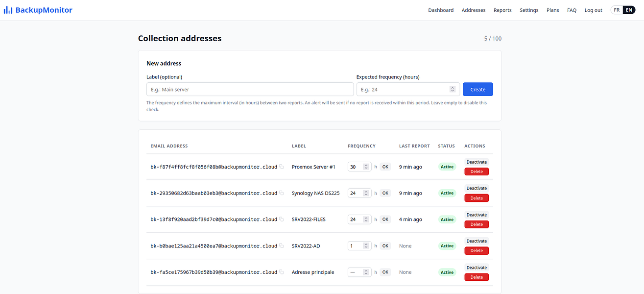This screenshot has height=294, width=644.
Task: Focus the Label (optional) input field
Action: tap(250, 89)
